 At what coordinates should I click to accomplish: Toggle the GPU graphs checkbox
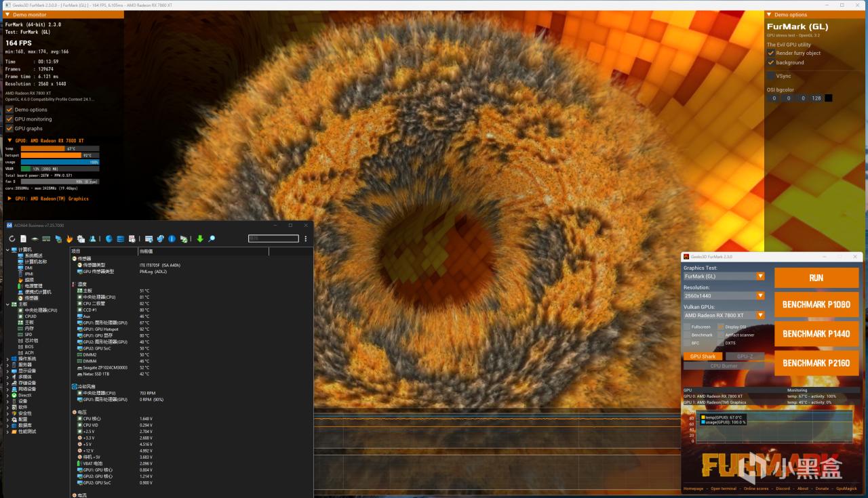9,129
